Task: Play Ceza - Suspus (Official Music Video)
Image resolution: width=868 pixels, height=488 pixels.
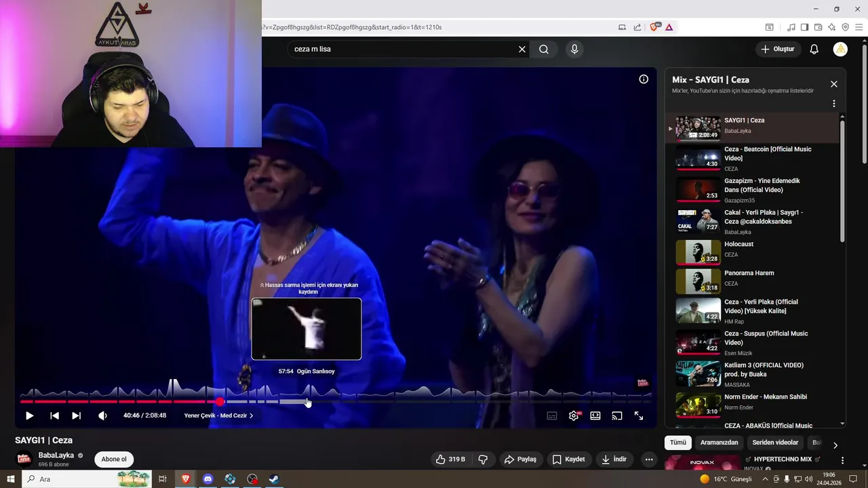Action: [752, 343]
